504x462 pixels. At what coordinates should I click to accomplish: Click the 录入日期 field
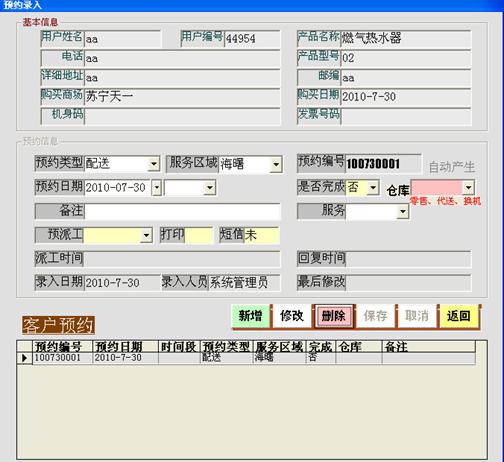pyautogui.click(x=122, y=283)
